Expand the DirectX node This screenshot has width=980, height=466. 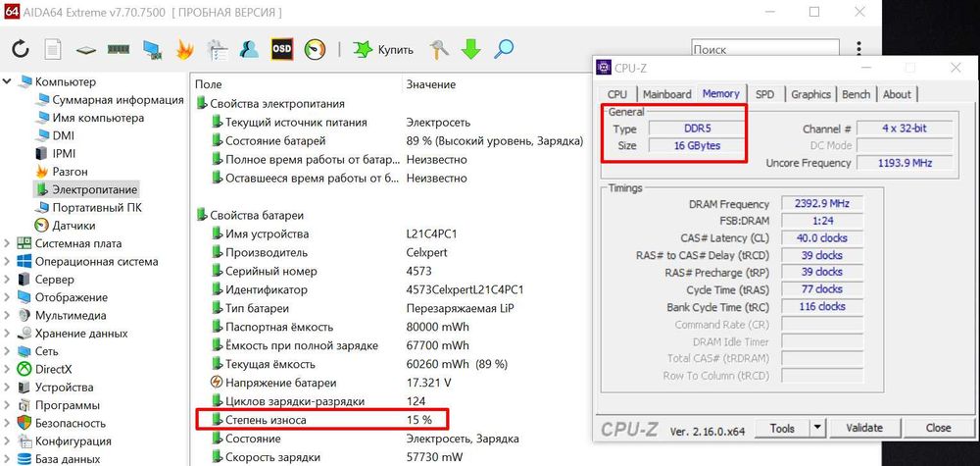click(8, 369)
